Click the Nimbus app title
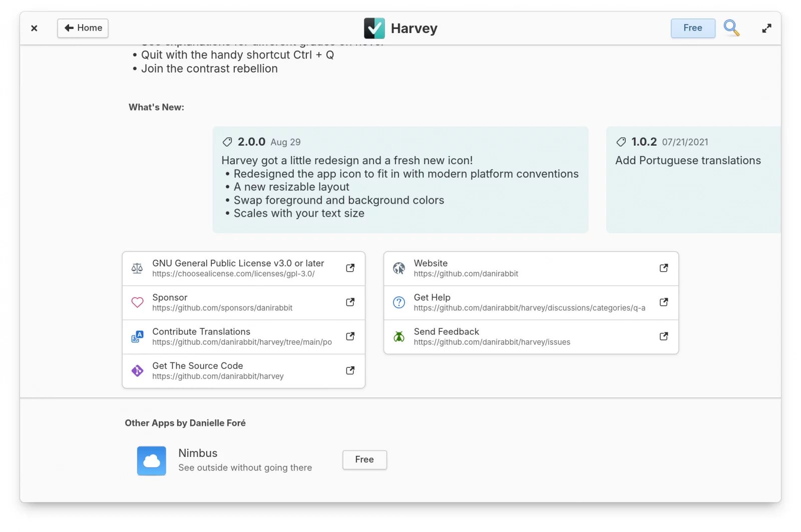The image size is (801, 532). click(198, 453)
